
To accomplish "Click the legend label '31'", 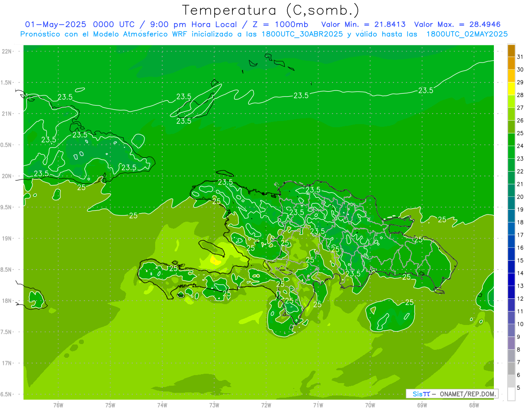I will (520, 57).
